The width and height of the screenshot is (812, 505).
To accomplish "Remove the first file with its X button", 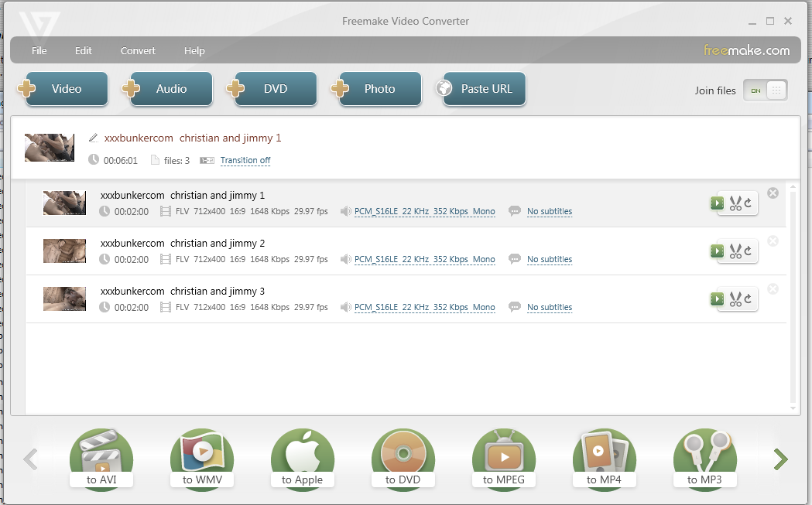I will (773, 193).
